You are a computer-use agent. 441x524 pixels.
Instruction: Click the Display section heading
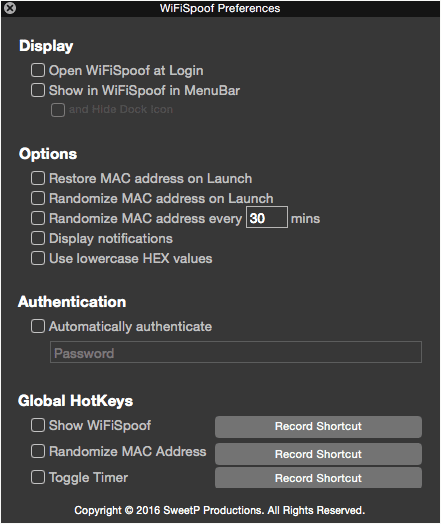(46, 46)
